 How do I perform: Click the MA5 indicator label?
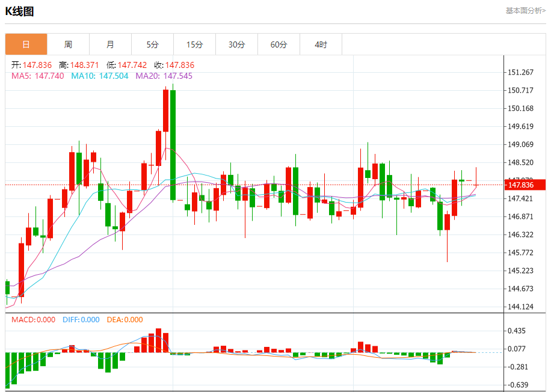(x=37, y=76)
